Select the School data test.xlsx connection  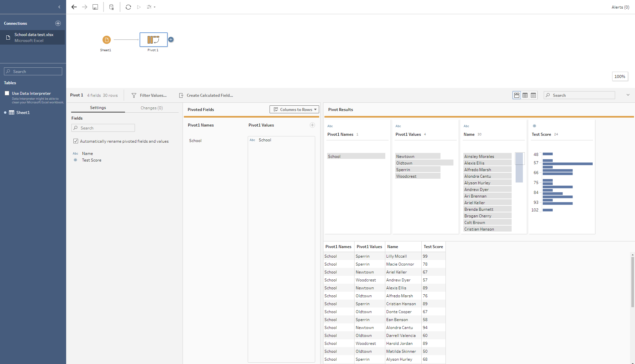coord(32,37)
